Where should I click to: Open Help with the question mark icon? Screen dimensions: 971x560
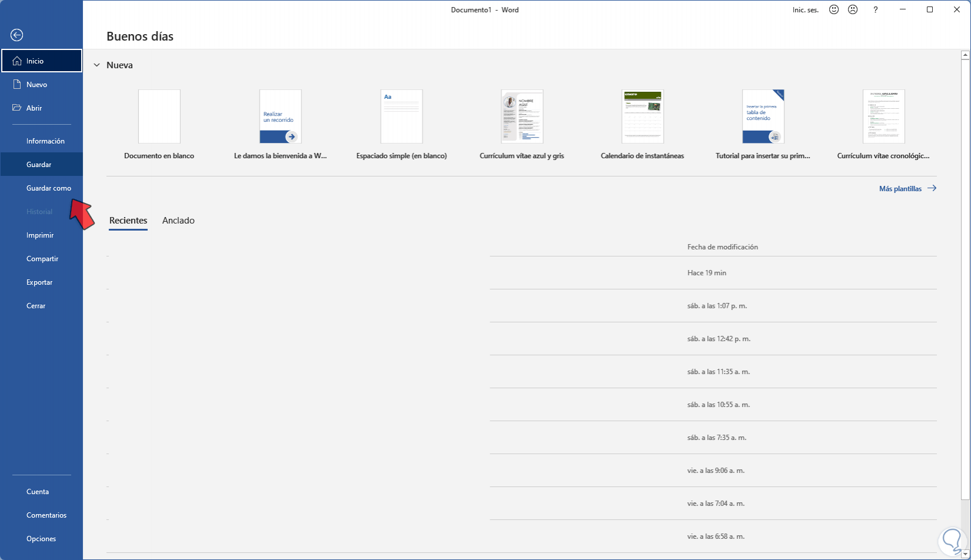point(876,9)
